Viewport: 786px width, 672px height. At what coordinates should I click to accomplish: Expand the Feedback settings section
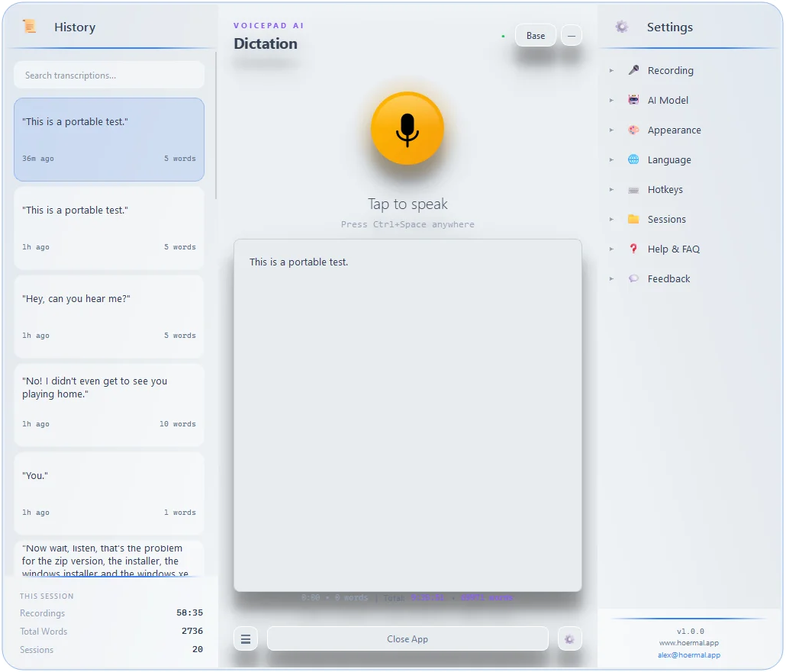coord(668,279)
